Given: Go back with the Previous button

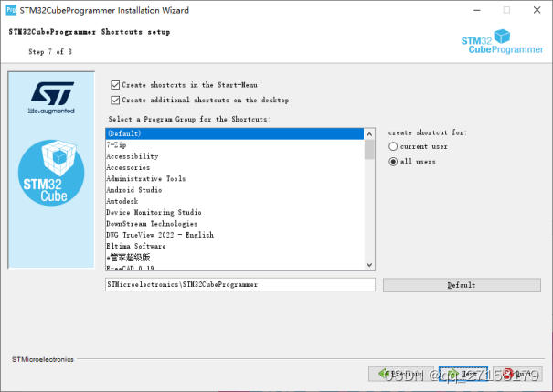Looking at the screenshot, I should click(x=401, y=374).
